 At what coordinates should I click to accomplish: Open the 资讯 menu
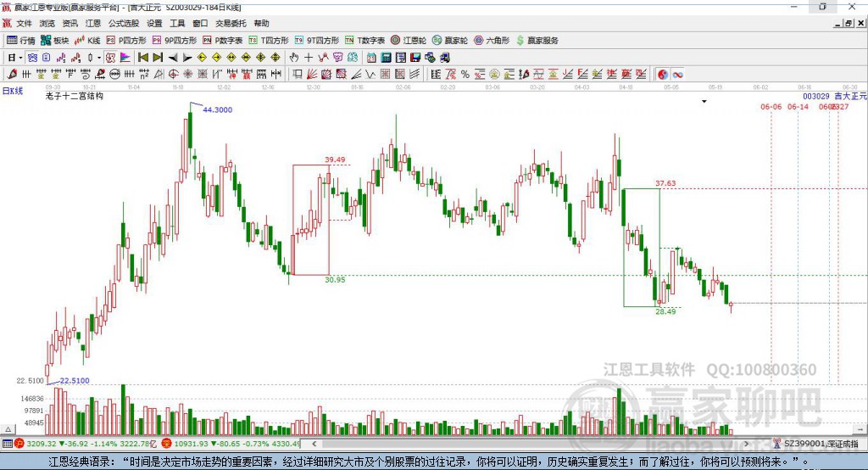(x=70, y=23)
